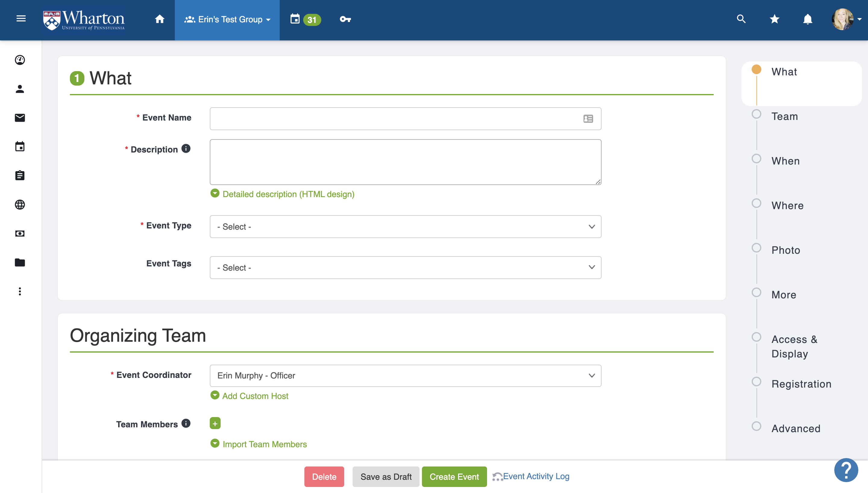868x493 pixels.
Task: Click the Create Event button
Action: click(x=454, y=476)
